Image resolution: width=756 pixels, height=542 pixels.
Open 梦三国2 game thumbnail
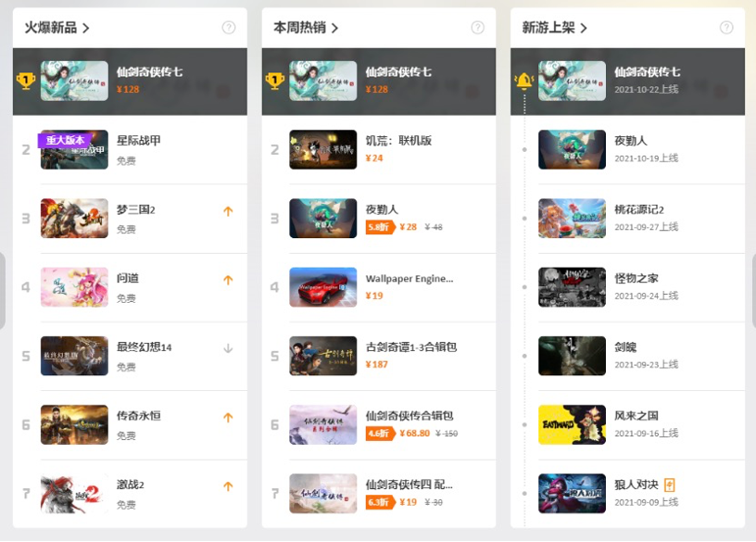[x=74, y=219]
